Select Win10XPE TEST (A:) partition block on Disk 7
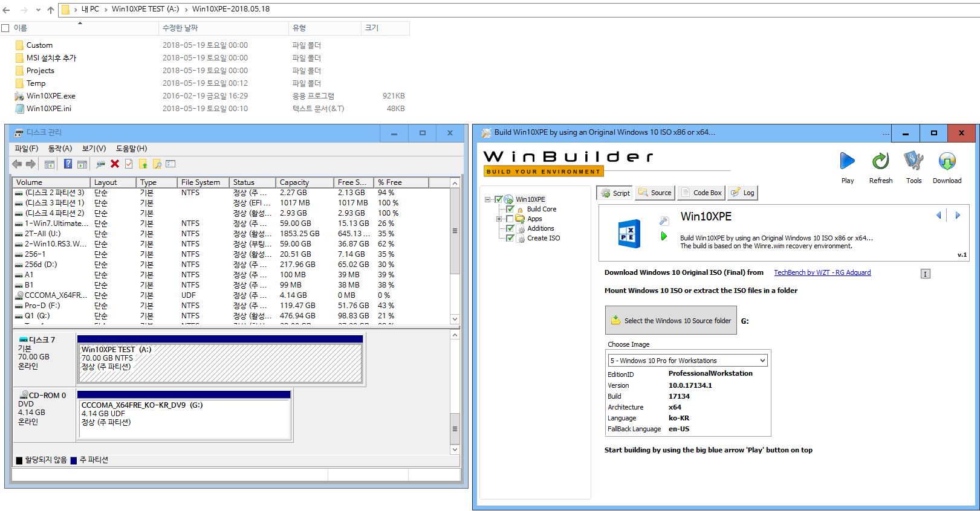The width and height of the screenshot is (980, 511). pyautogui.click(x=220, y=360)
